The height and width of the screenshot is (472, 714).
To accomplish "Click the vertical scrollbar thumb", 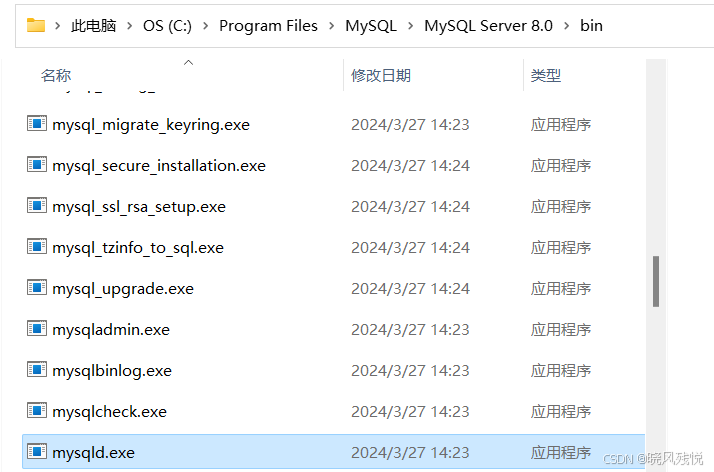I will pos(656,281).
